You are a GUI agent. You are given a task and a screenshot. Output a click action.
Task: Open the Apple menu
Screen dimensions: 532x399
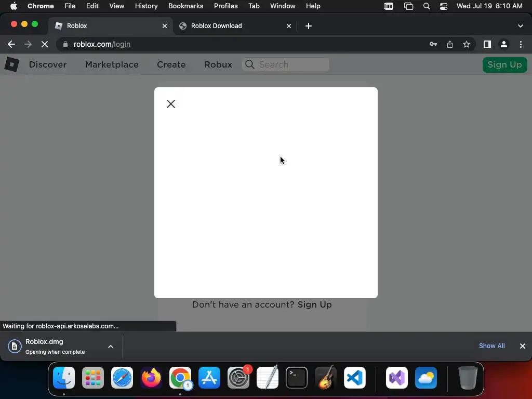14,6
